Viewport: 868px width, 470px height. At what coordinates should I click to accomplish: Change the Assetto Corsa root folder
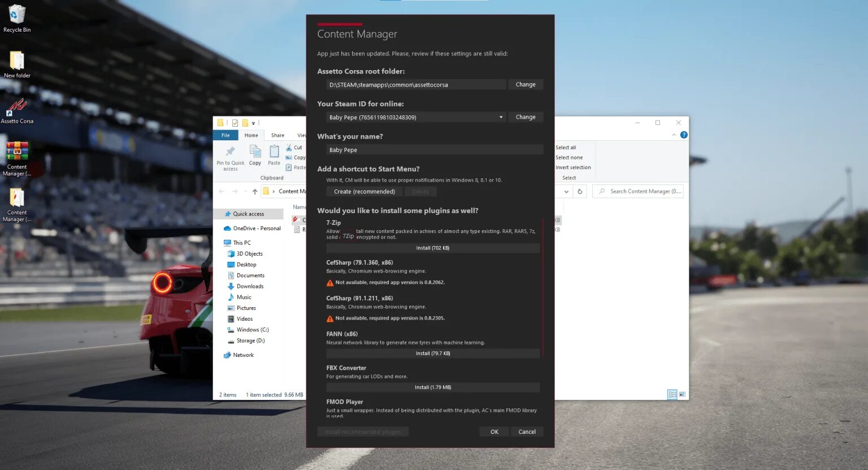pos(526,84)
